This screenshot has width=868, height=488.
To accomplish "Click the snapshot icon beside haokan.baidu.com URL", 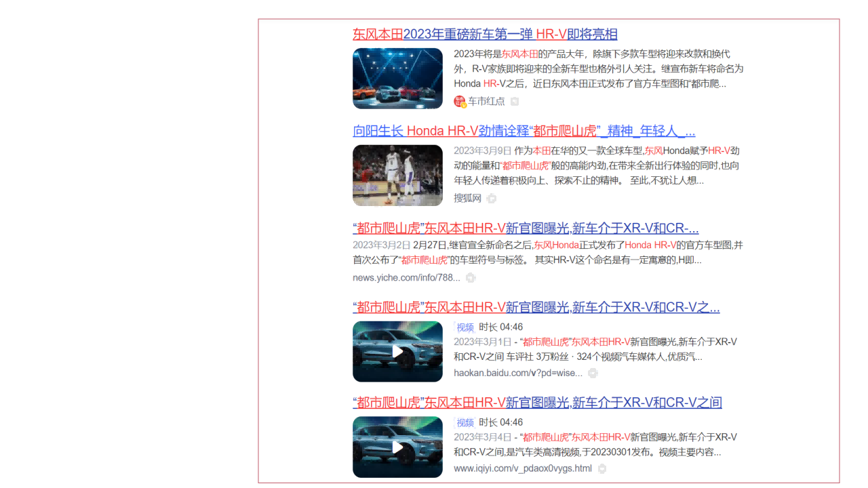I will click(x=593, y=373).
